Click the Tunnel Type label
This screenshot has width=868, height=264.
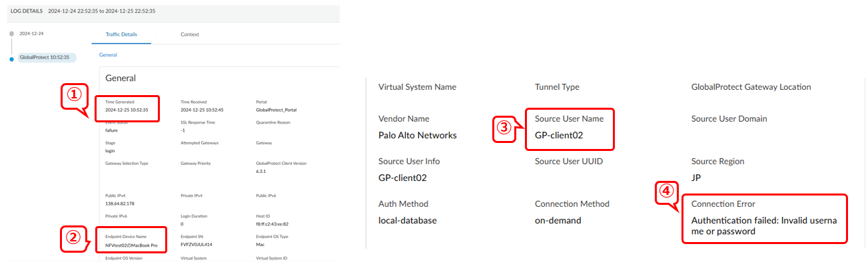tap(557, 87)
